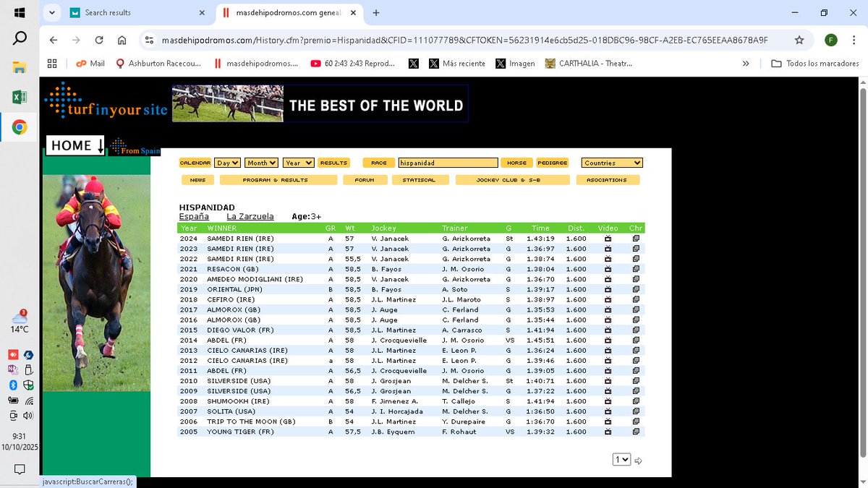
Task: Click The Best of the World banner
Action: pyautogui.click(x=320, y=103)
